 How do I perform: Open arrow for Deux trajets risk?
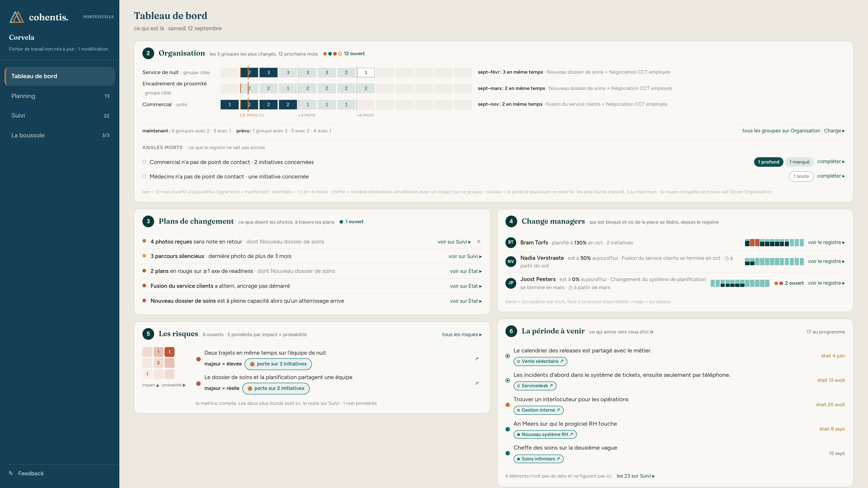pos(476,359)
